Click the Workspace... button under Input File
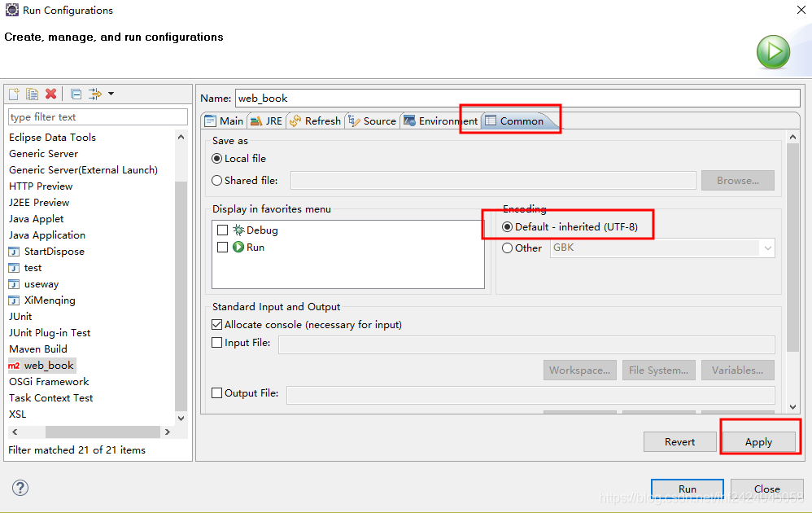The height and width of the screenshot is (513, 812). (580, 370)
